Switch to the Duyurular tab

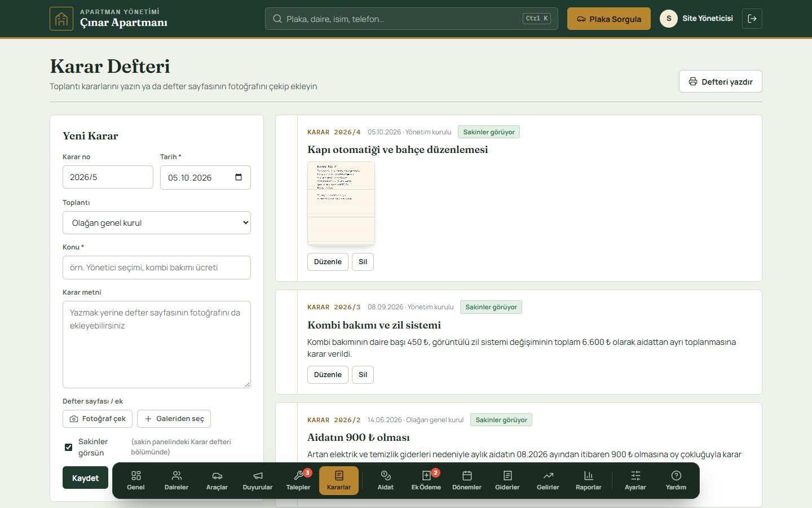(x=258, y=480)
